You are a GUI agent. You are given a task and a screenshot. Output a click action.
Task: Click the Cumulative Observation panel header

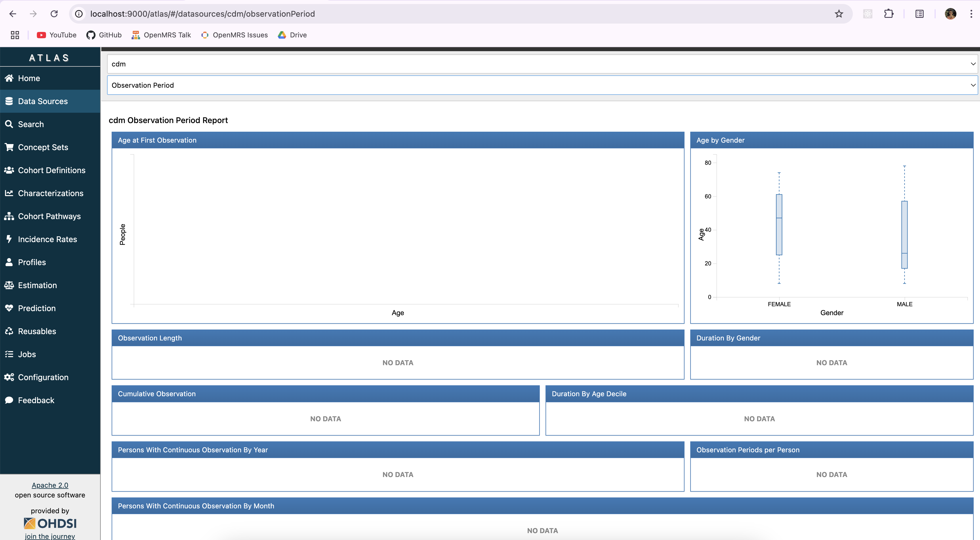coord(326,394)
